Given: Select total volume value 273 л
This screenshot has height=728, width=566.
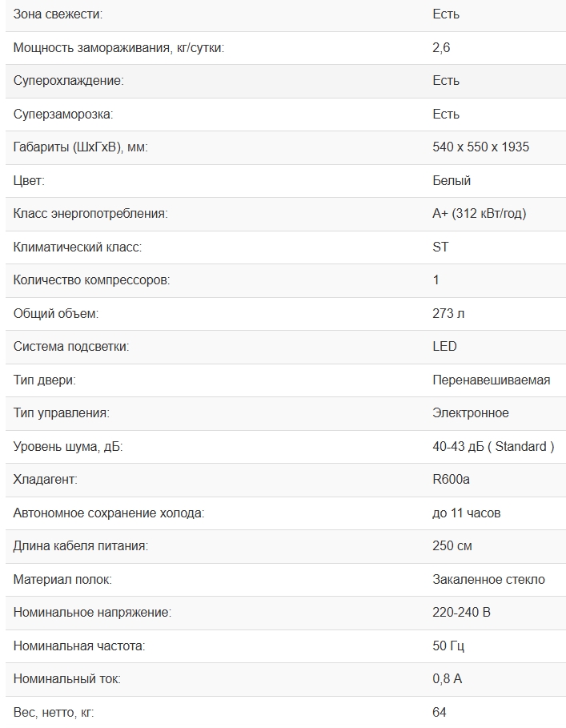Looking at the screenshot, I should [448, 313].
